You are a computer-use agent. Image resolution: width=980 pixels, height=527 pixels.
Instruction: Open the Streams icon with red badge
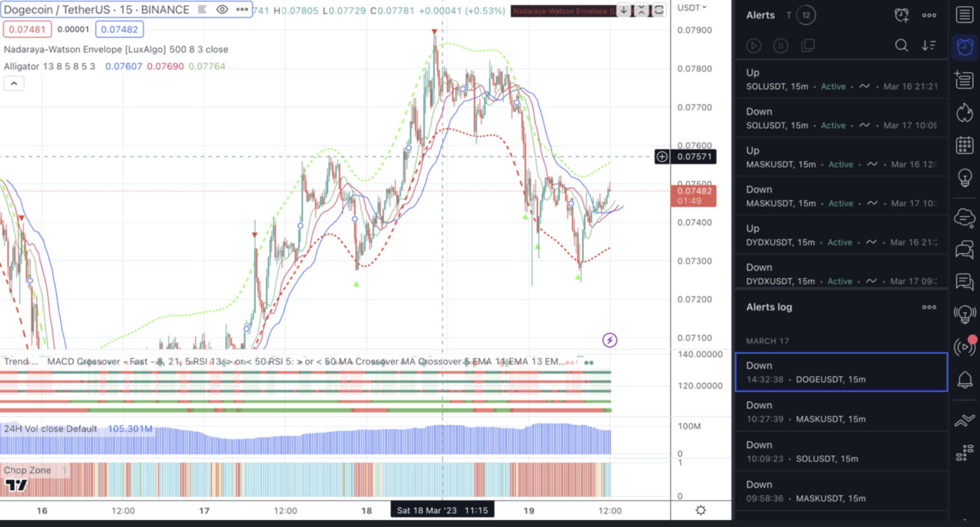click(964, 346)
